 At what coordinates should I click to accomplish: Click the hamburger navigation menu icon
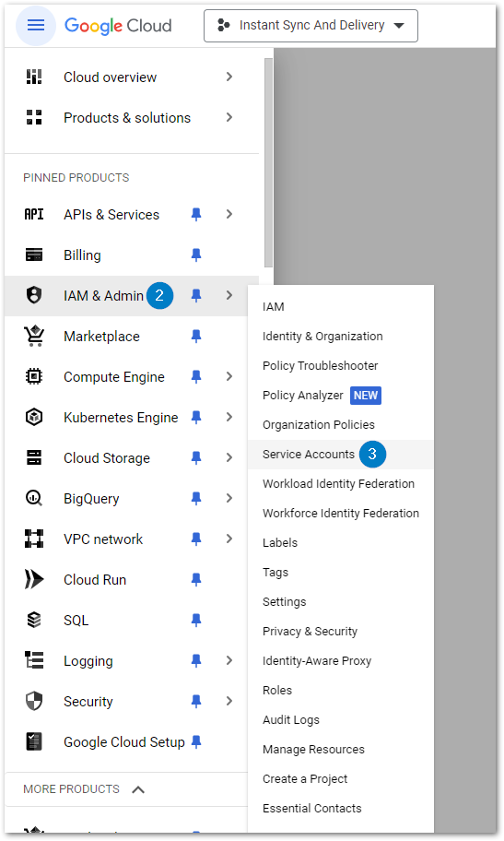36,25
